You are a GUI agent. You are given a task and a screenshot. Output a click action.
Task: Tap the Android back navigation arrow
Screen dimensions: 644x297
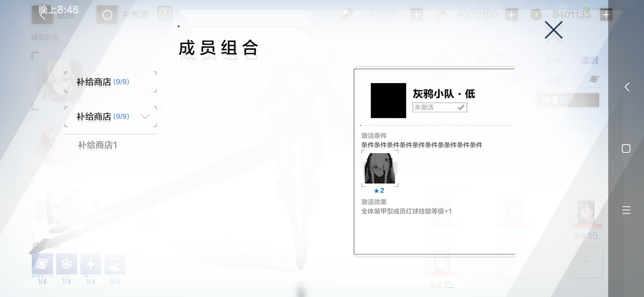(x=627, y=87)
